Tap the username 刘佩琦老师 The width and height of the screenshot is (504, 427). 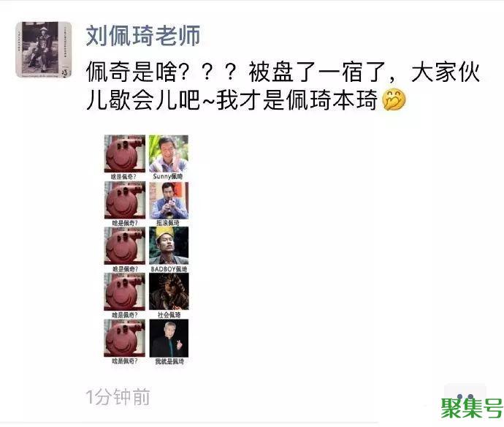point(143,35)
